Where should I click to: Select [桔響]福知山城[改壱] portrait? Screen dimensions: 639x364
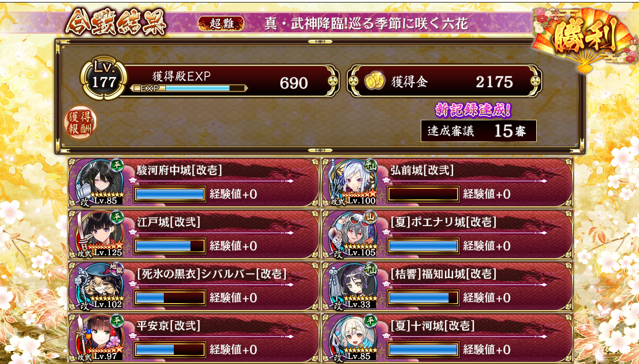[x=352, y=285]
